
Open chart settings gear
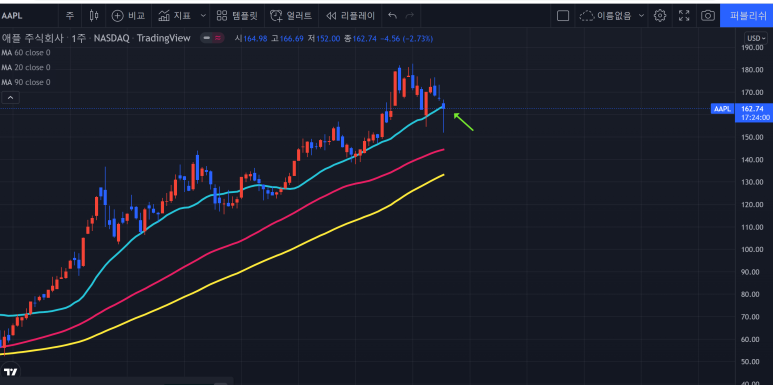coord(660,16)
